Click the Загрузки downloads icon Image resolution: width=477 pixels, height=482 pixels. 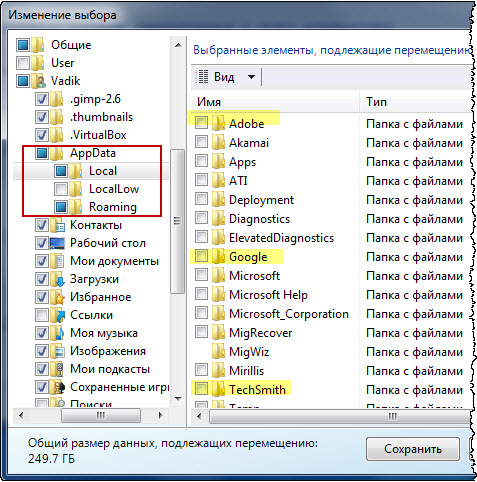click(x=57, y=279)
